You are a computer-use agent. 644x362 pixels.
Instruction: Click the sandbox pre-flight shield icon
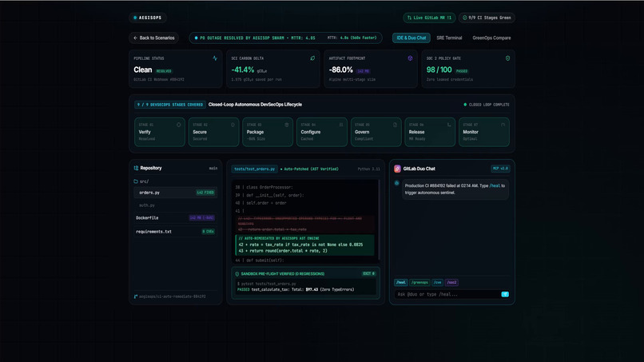(237, 273)
